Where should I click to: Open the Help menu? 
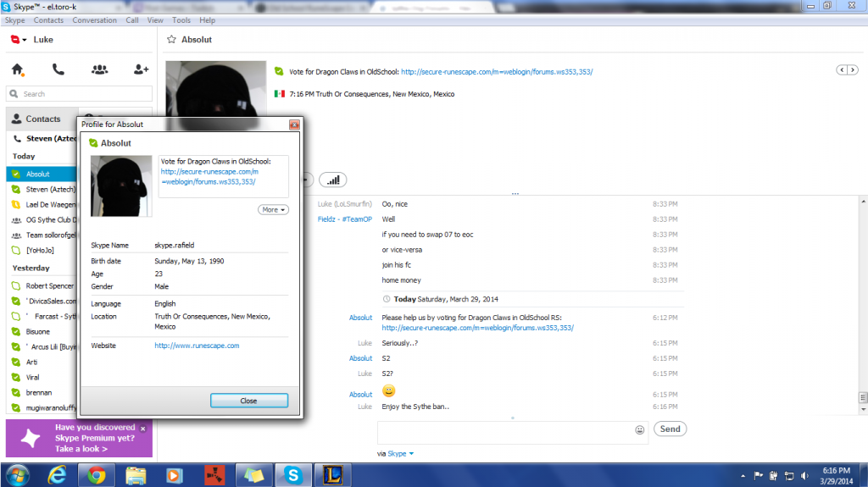[x=207, y=20]
